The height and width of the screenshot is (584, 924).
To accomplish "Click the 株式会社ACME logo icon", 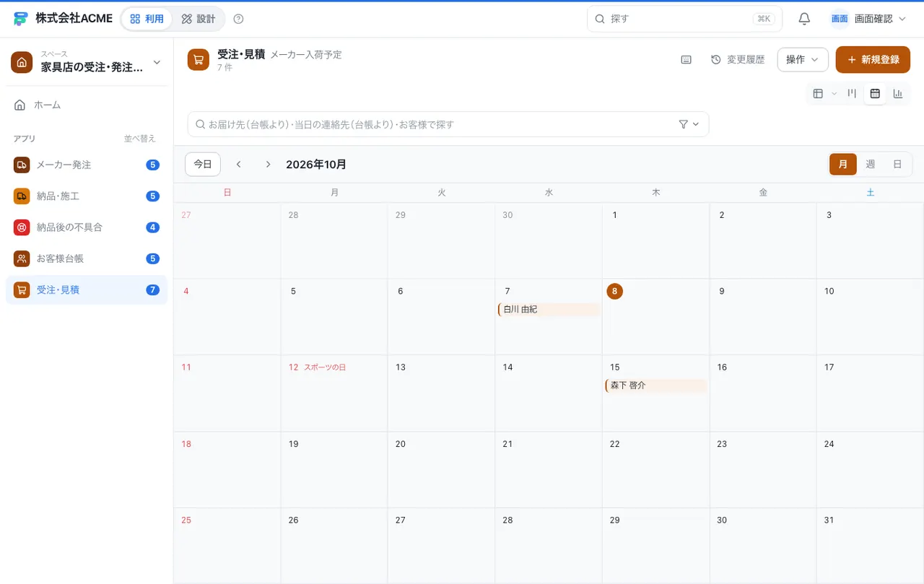I will click(21, 19).
